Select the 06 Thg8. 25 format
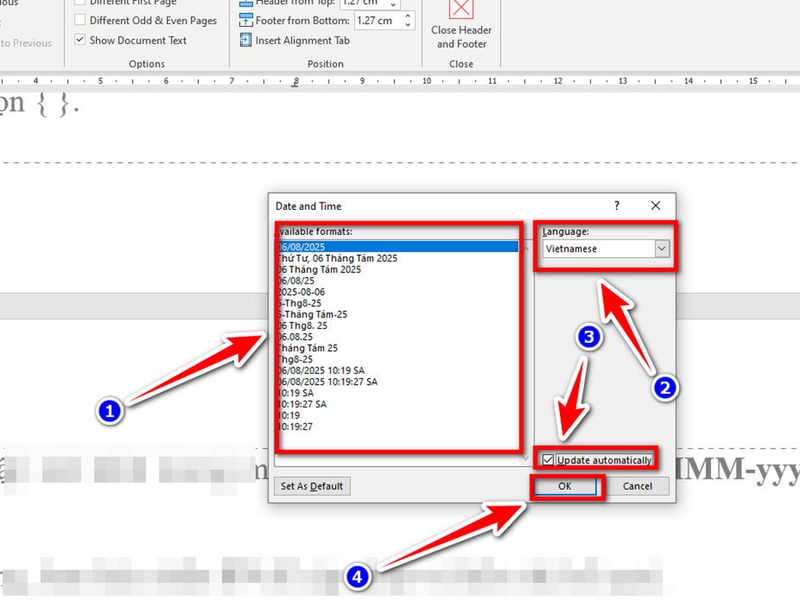 398,326
